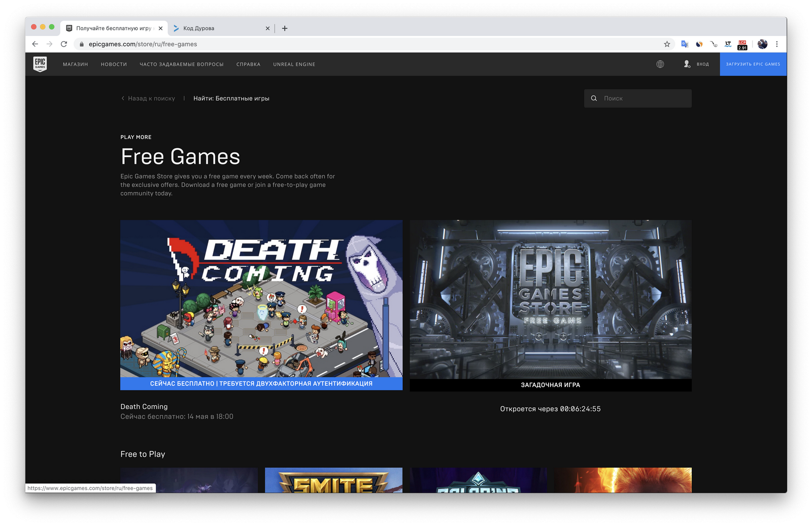Click the СЕЙЧАС БЕСПЛАТНО blue banner

click(x=261, y=383)
